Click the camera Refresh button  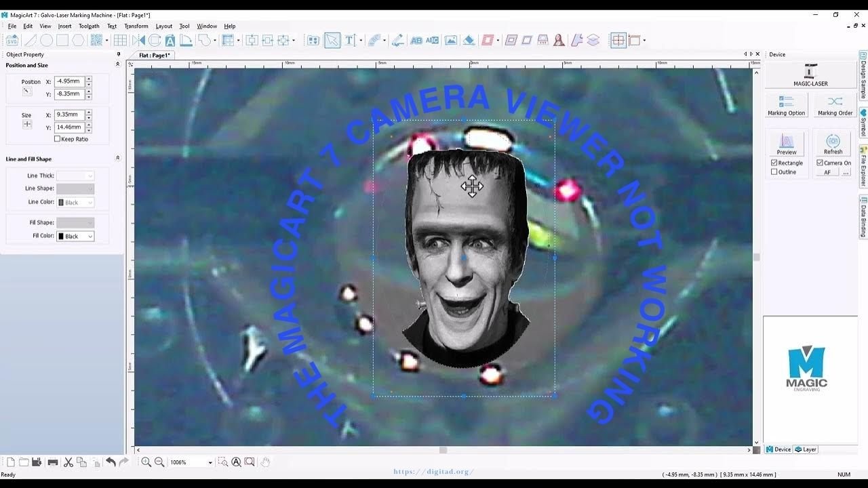833,144
